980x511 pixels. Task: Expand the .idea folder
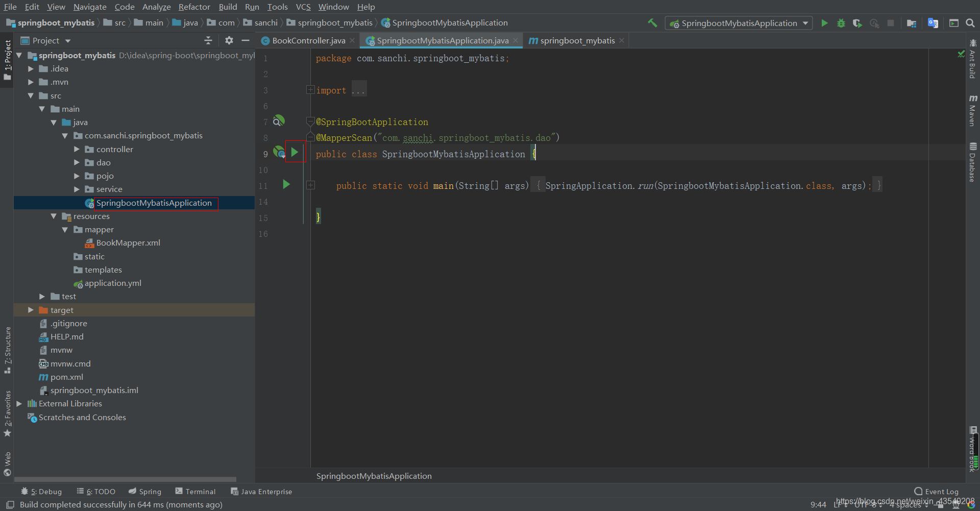point(31,69)
